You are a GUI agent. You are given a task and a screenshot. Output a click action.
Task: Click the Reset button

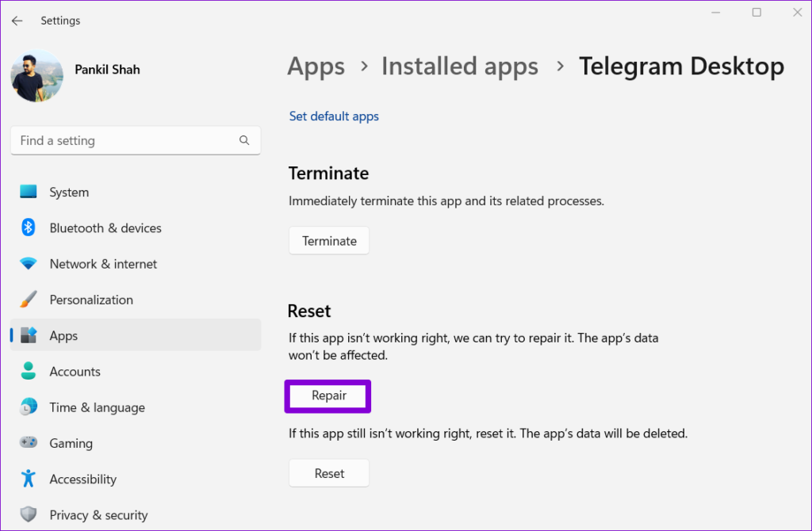tap(328, 472)
